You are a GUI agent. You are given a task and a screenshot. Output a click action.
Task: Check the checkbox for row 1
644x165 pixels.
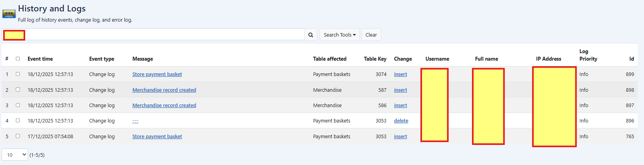click(18, 74)
